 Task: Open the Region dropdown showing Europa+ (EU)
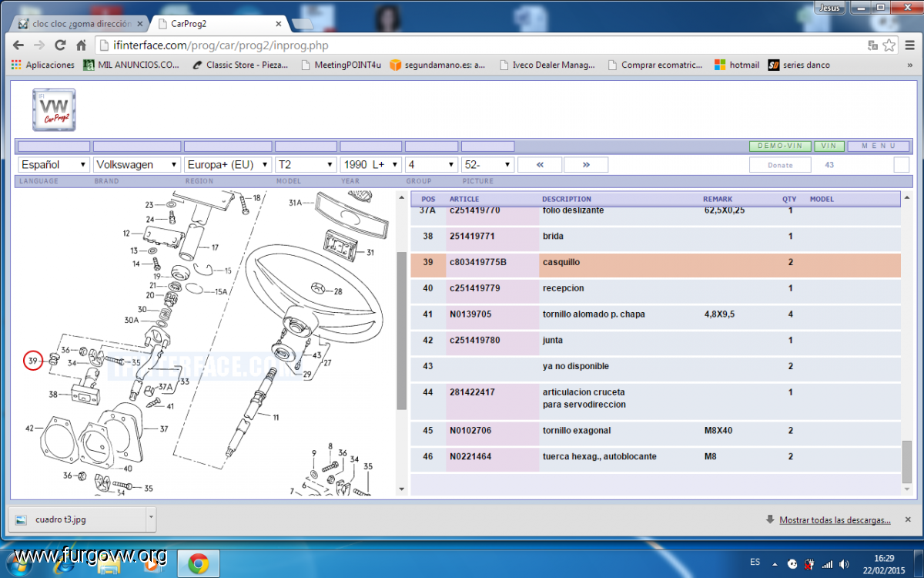click(228, 164)
